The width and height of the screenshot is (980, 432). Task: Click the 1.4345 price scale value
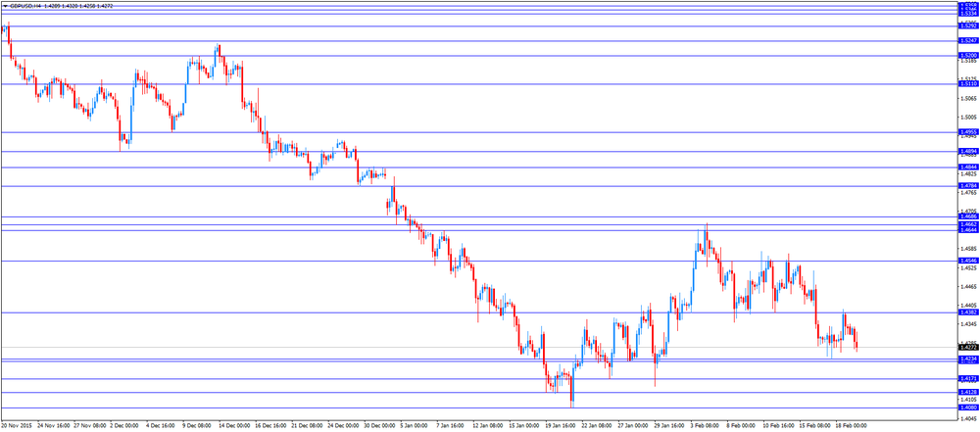[968, 324]
